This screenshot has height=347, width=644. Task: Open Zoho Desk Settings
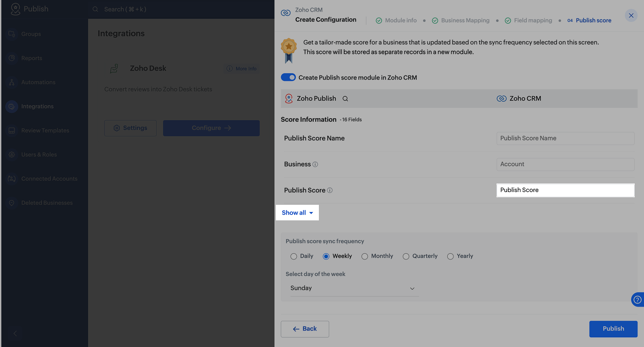[130, 128]
